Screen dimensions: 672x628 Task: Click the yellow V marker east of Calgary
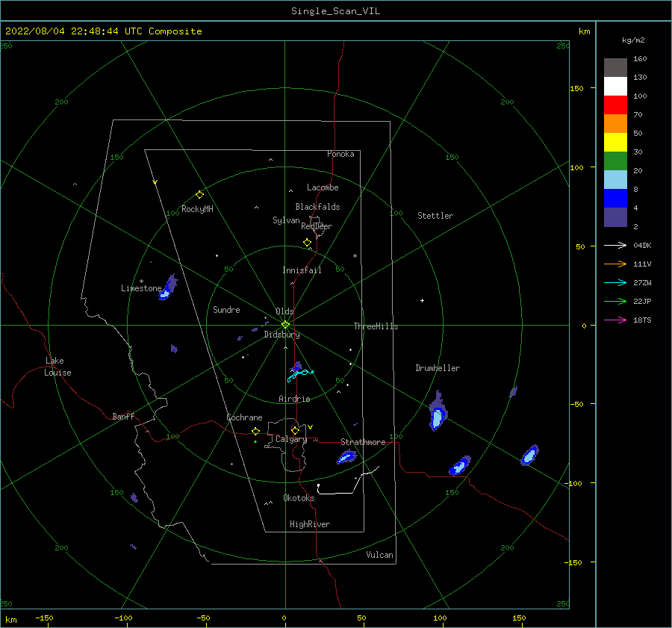coord(310,427)
